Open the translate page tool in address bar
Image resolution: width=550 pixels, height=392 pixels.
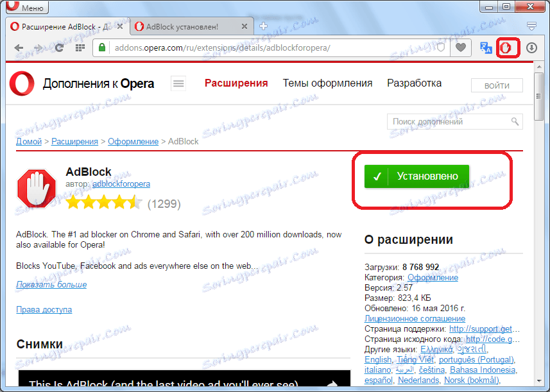486,47
